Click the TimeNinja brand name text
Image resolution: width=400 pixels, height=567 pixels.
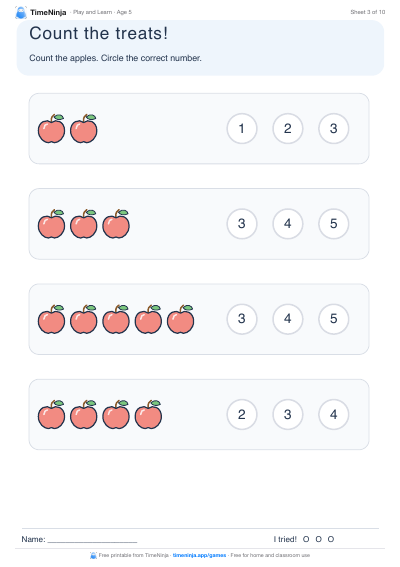coord(48,12)
